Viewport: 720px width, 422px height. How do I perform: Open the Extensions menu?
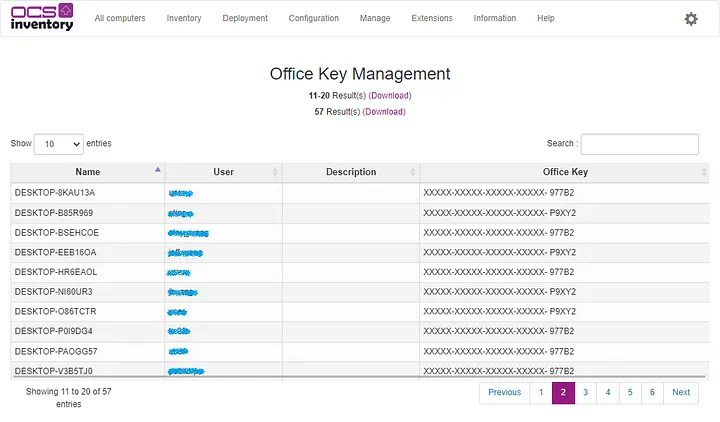coord(432,18)
